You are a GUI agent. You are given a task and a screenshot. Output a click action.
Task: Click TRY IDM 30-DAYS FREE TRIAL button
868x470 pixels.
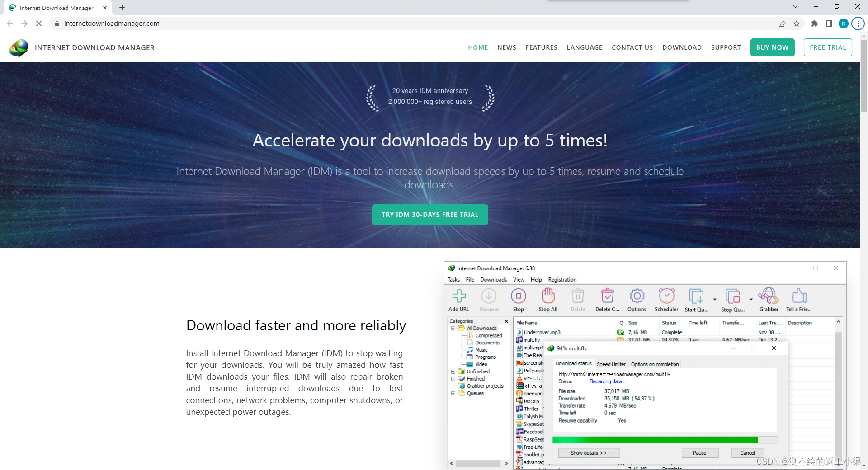(430, 215)
